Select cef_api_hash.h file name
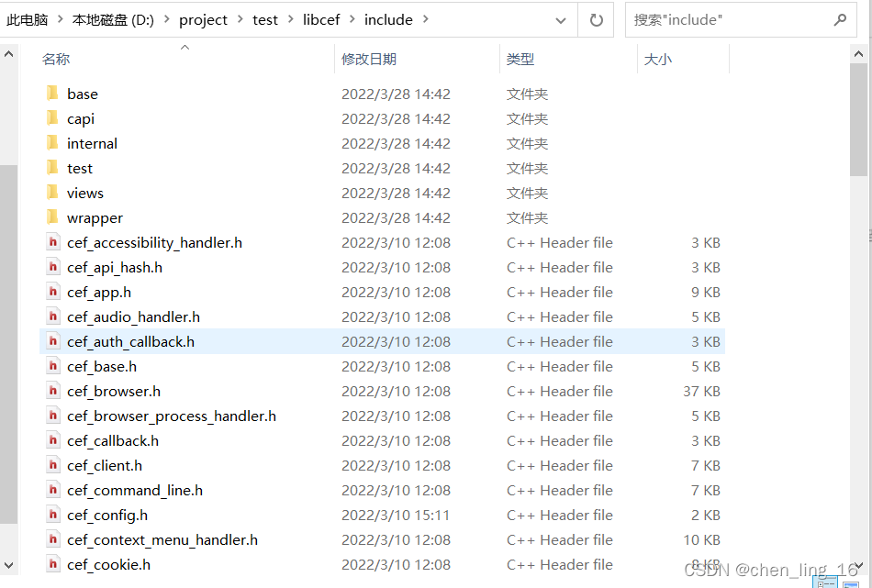 115,267
